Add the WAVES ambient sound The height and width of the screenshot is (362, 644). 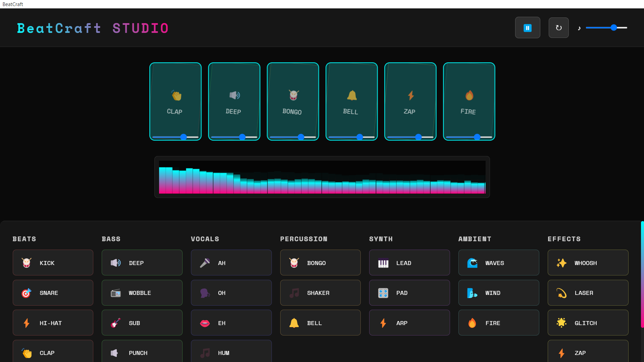[x=498, y=263]
